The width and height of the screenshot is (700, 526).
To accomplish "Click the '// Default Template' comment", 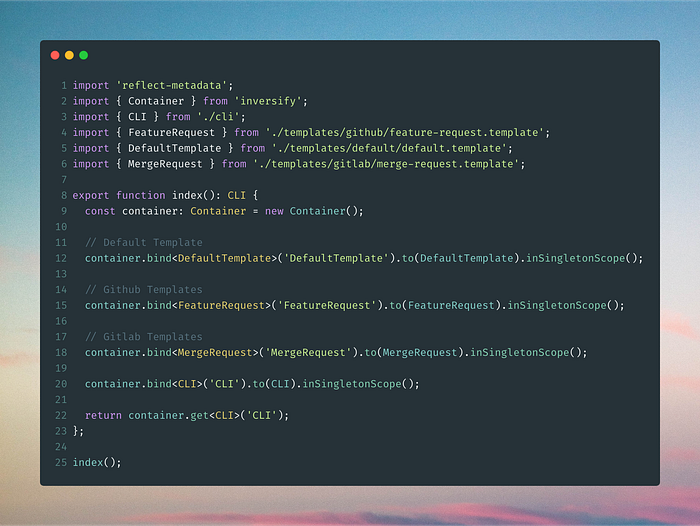I will click(144, 242).
